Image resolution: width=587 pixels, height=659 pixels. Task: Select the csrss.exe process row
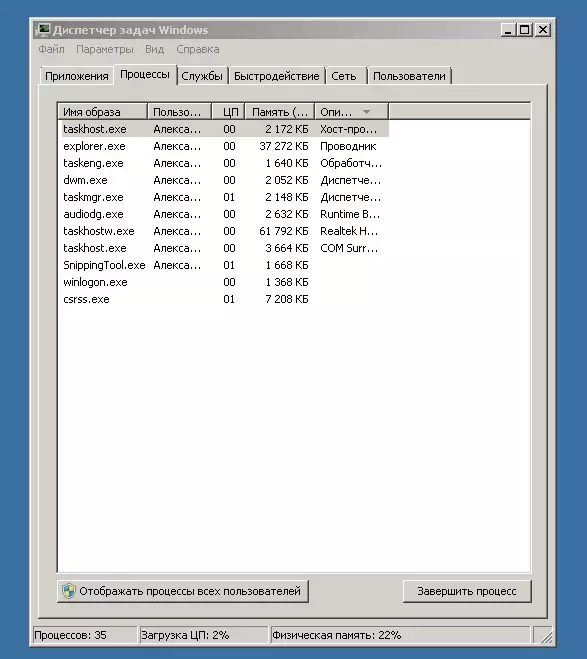pyautogui.click(x=225, y=299)
